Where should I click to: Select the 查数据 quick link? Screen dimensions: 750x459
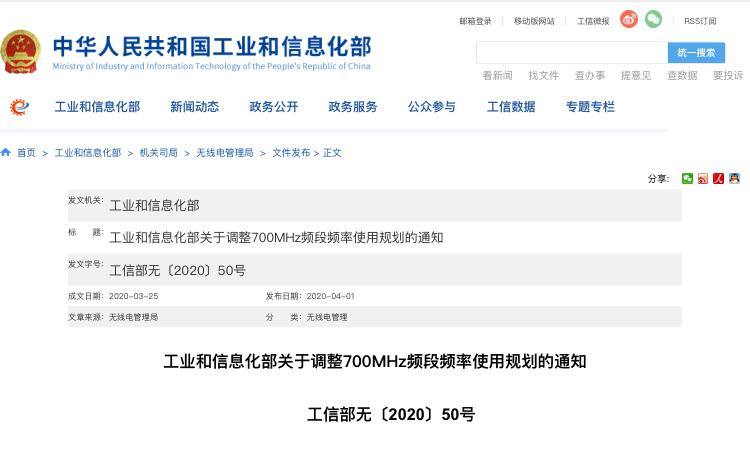click(x=682, y=76)
